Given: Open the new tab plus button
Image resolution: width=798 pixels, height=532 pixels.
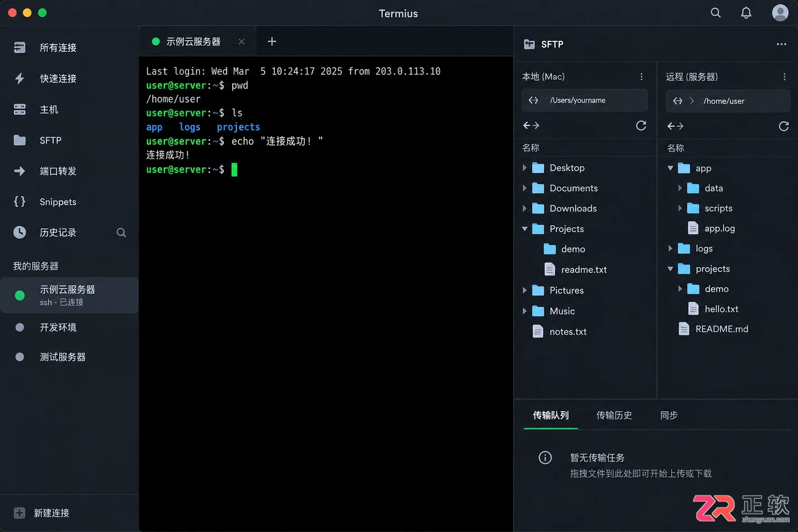Looking at the screenshot, I should click(272, 42).
